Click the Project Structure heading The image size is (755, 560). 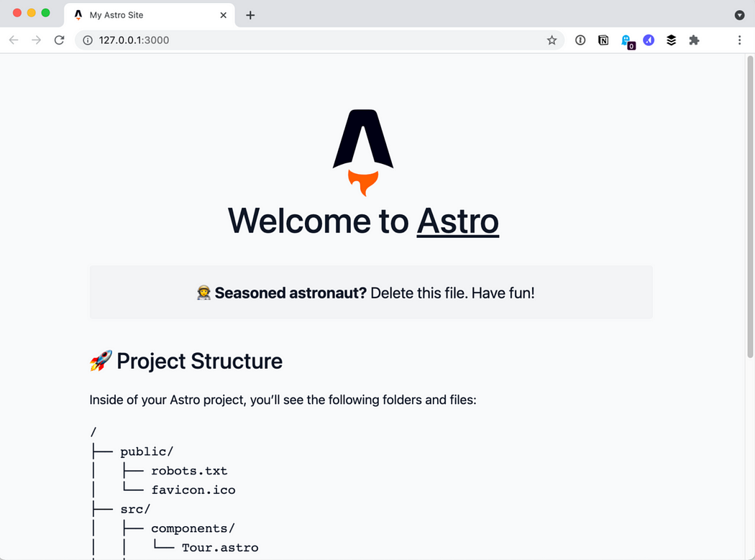click(199, 361)
